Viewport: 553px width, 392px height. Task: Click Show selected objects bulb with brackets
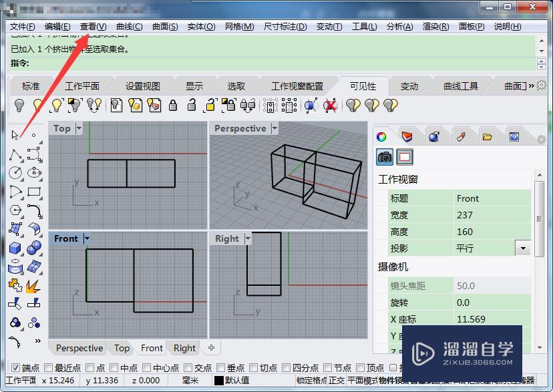57,105
